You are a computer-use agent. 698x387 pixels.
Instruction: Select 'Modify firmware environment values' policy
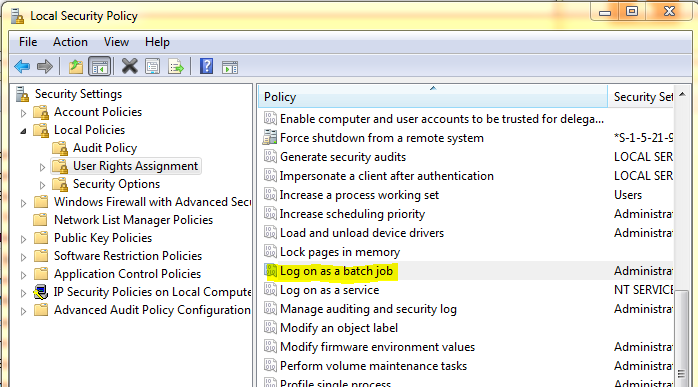click(377, 347)
